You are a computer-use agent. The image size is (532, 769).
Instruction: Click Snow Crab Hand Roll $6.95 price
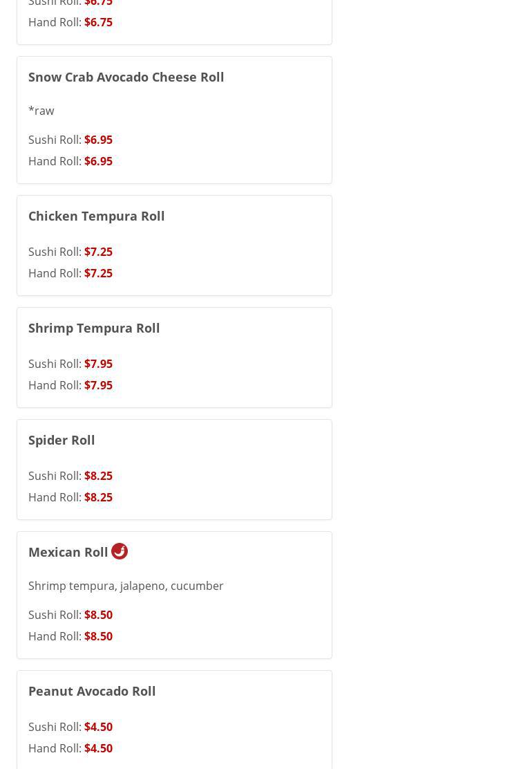(98, 161)
